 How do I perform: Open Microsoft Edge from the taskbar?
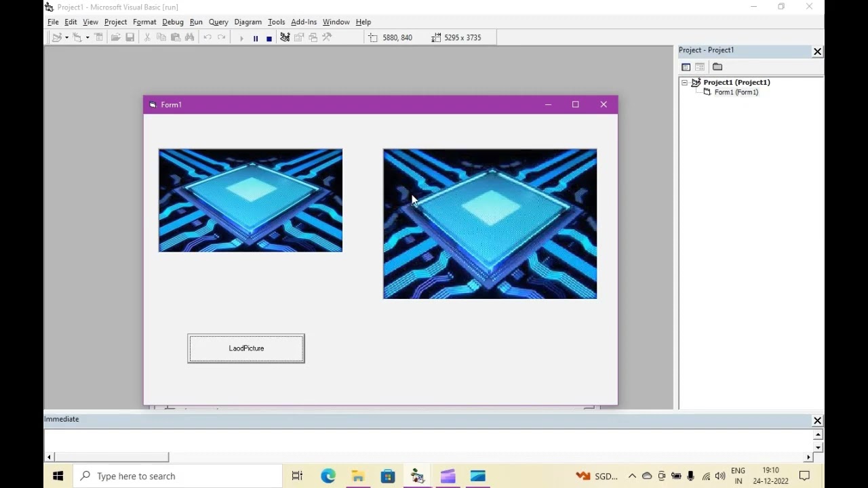(328, 476)
